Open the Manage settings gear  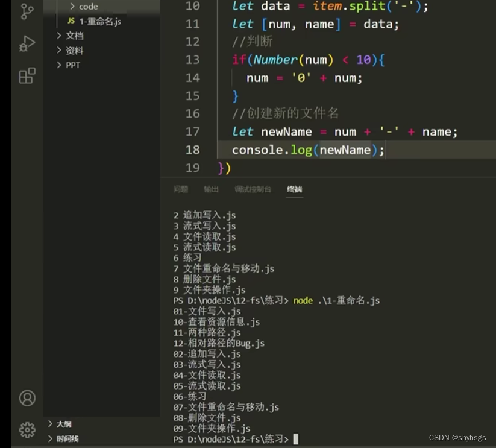pos(27,430)
